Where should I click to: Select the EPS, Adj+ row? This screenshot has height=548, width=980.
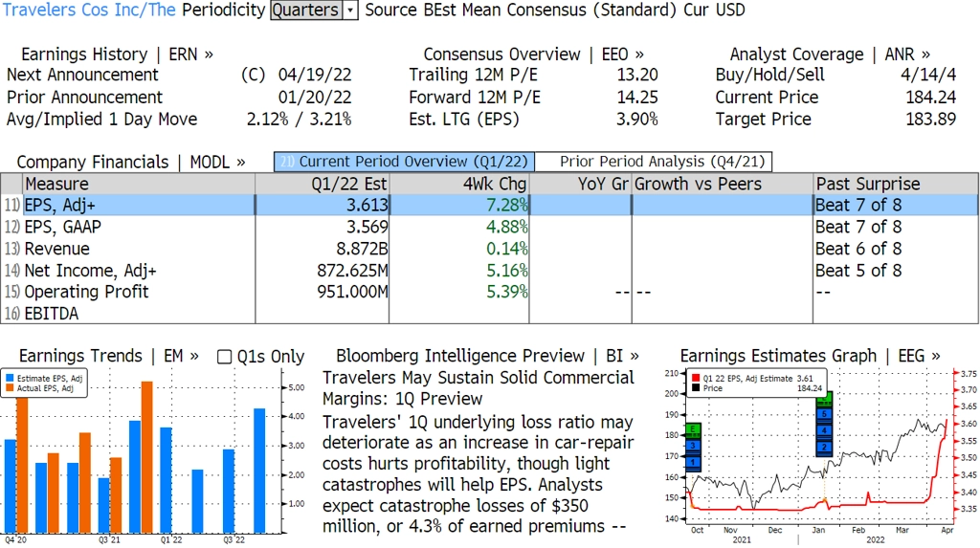489,205
